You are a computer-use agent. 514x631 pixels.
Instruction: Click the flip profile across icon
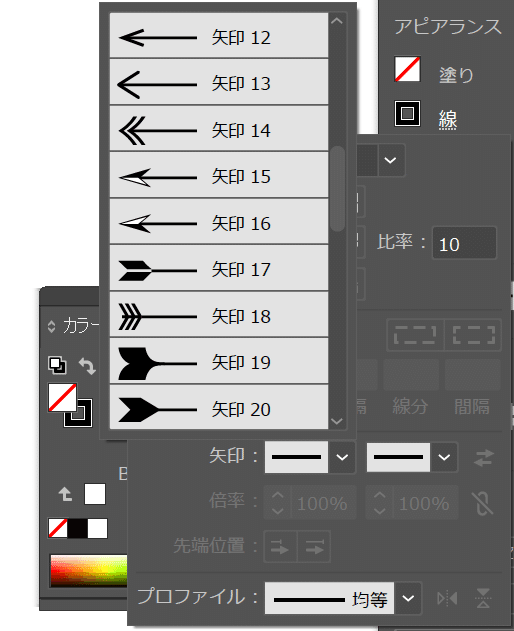pos(483,598)
